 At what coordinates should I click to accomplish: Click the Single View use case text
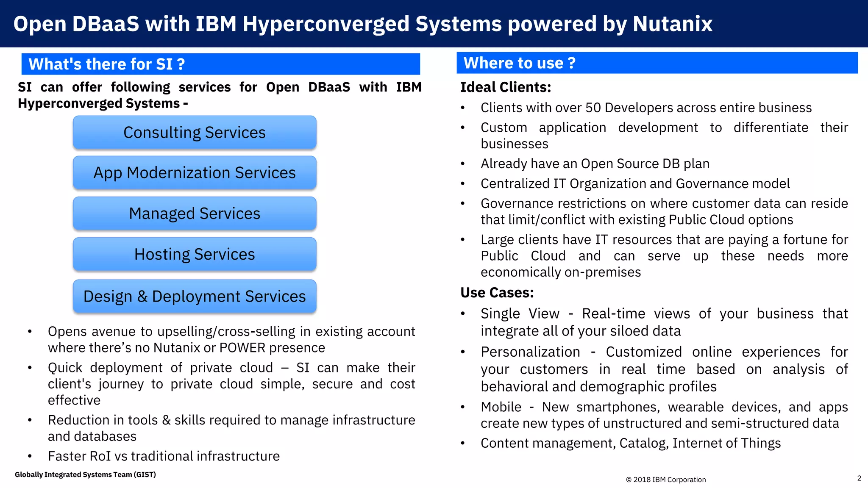[x=664, y=322]
